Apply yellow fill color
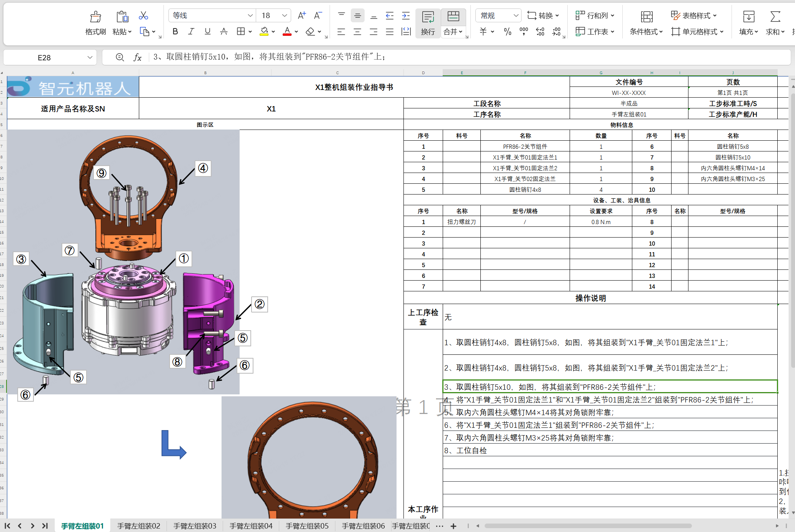 264,32
